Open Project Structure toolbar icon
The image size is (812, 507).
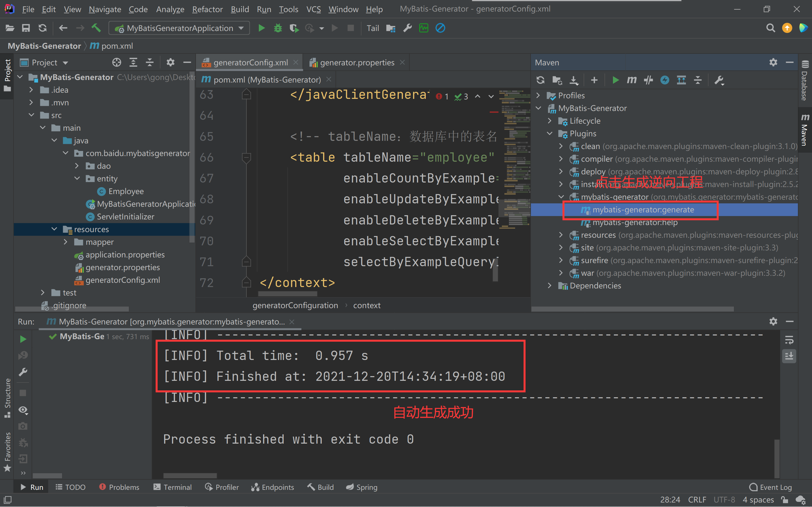(390, 28)
